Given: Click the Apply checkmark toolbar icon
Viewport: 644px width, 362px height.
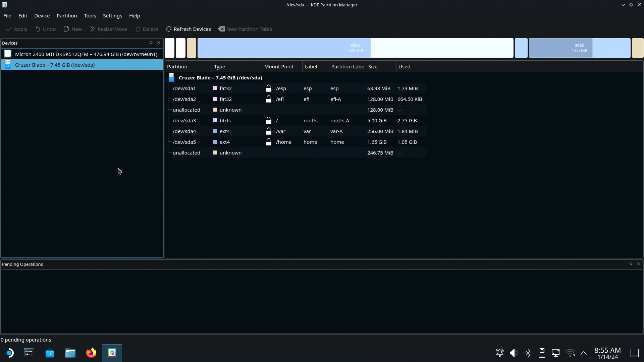Looking at the screenshot, I should pos(9,29).
